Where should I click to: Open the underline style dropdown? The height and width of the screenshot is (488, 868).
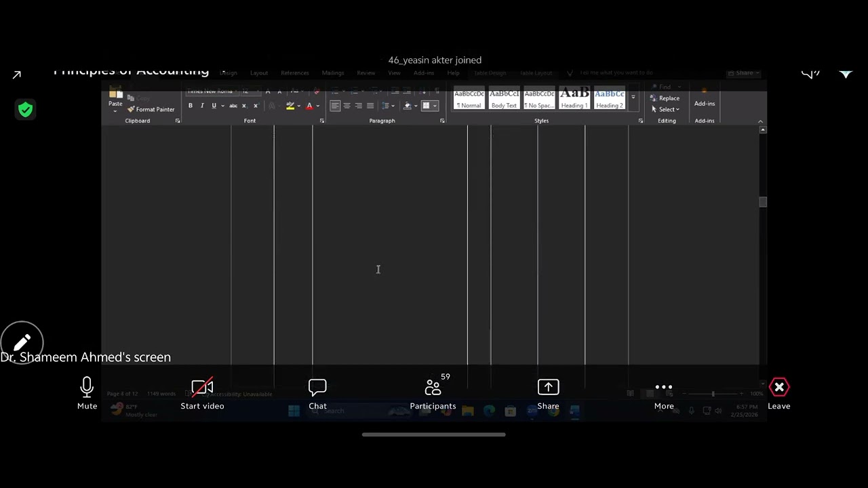tap(222, 106)
